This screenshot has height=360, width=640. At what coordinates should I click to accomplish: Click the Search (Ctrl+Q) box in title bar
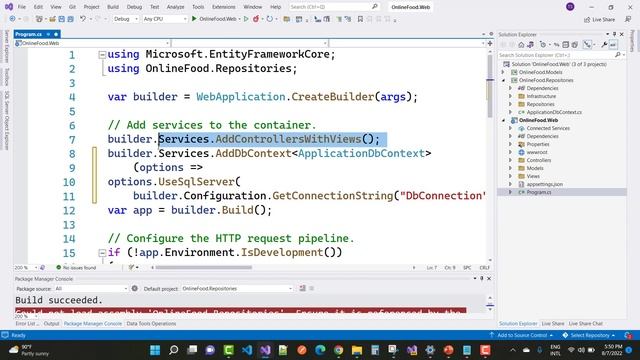[x=333, y=7]
